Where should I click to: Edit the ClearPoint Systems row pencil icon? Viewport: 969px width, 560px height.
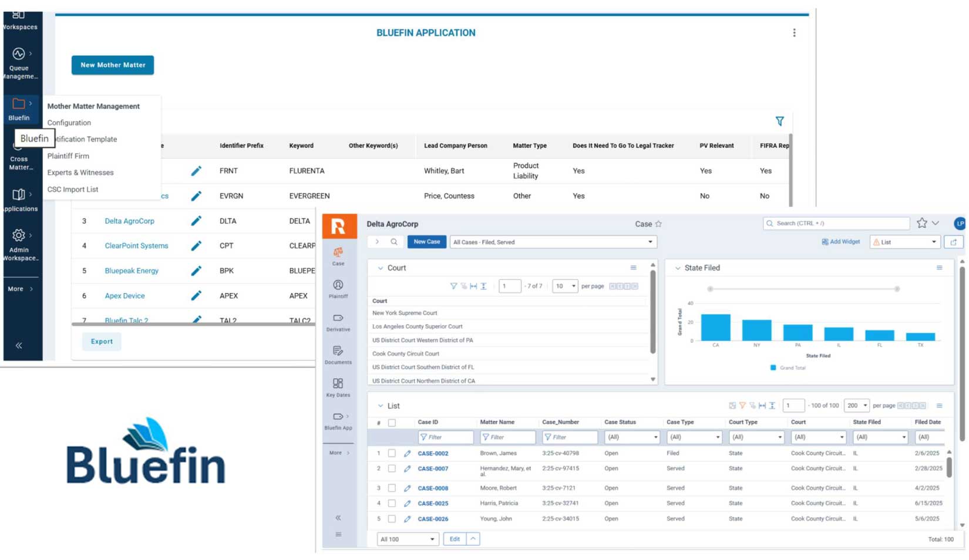click(x=196, y=245)
